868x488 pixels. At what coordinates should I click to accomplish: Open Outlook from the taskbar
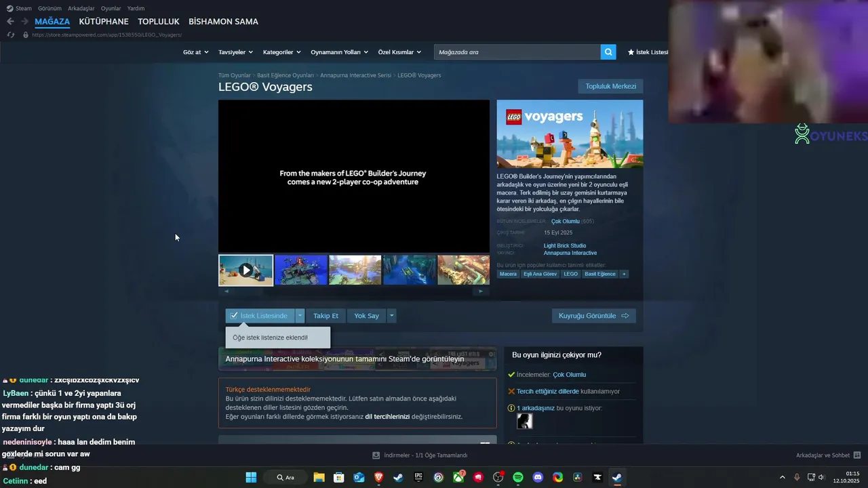click(359, 477)
